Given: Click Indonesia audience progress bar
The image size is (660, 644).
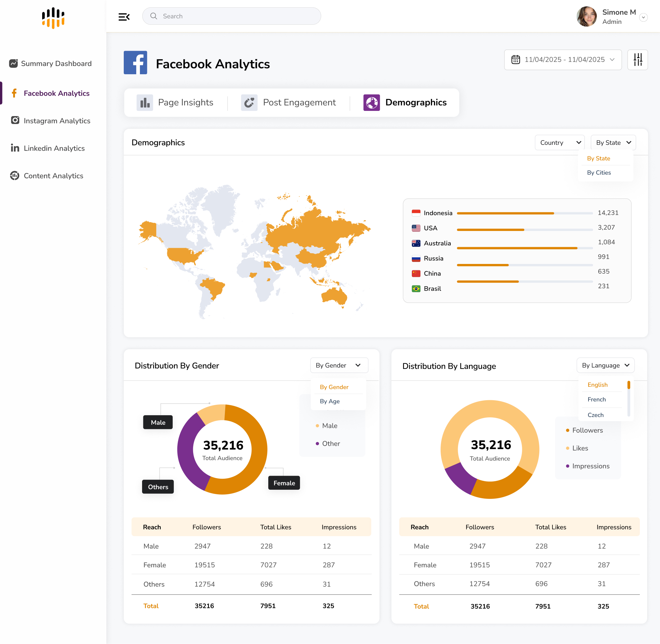Looking at the screenshot, I should tap(524, 214).
